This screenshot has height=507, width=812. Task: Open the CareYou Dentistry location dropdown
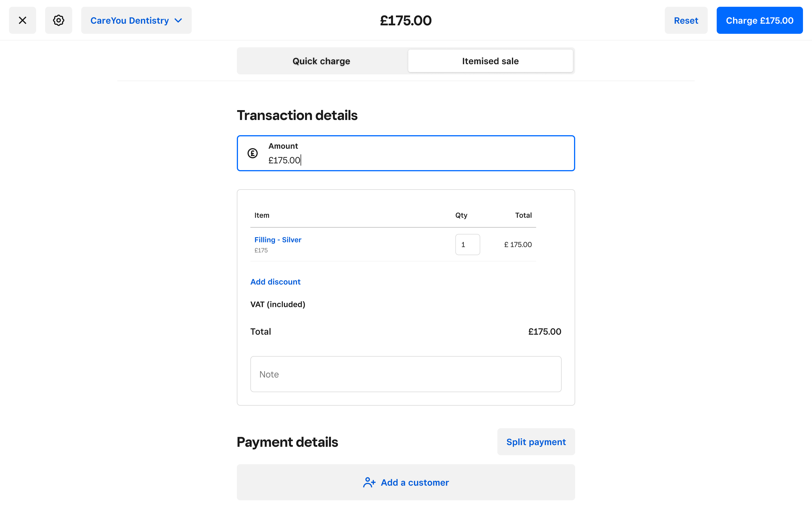click(136, 20)
